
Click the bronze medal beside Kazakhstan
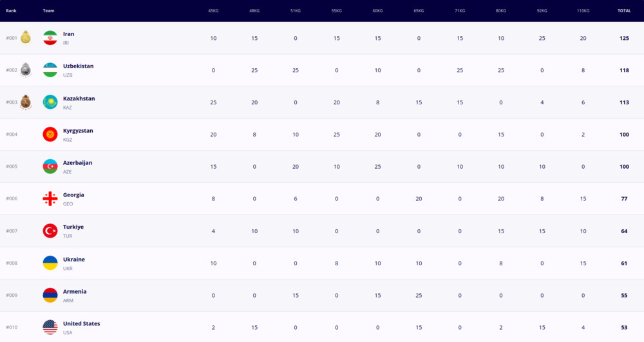tap(26, 102)
